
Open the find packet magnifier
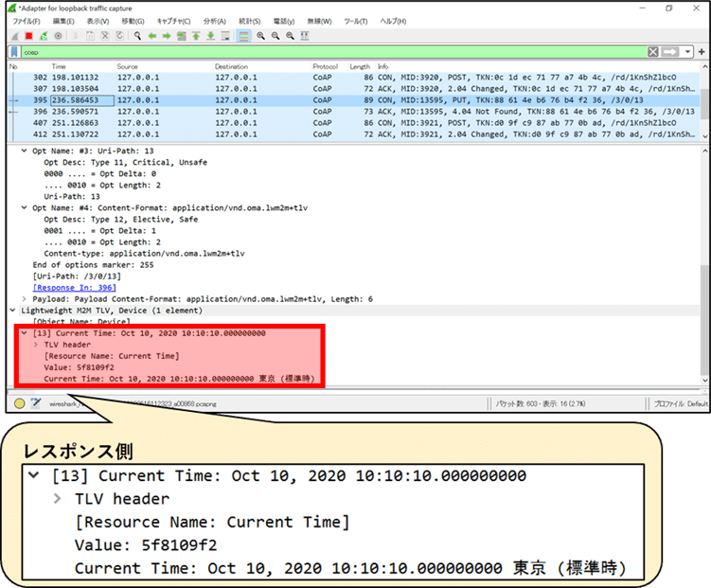click(137, 36)
